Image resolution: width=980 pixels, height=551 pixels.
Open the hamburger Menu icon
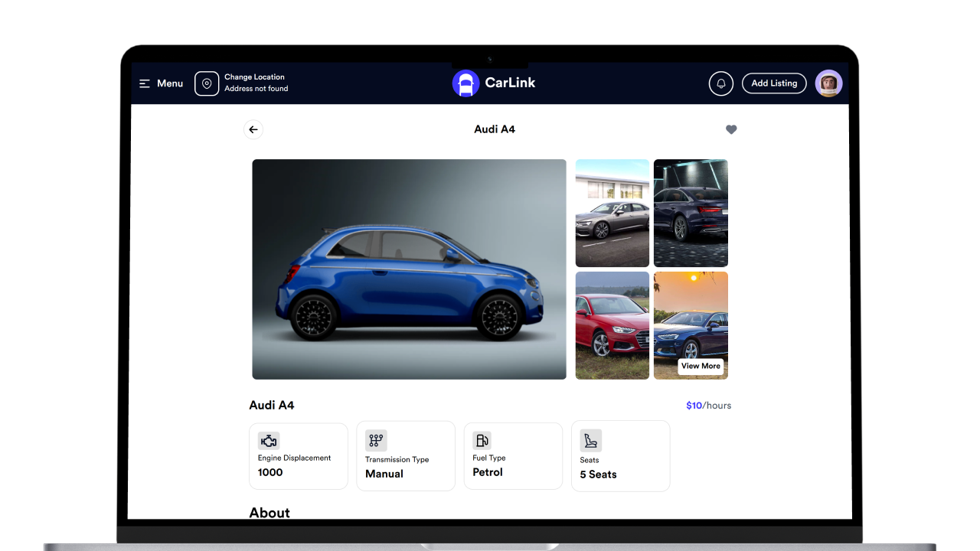145,83
